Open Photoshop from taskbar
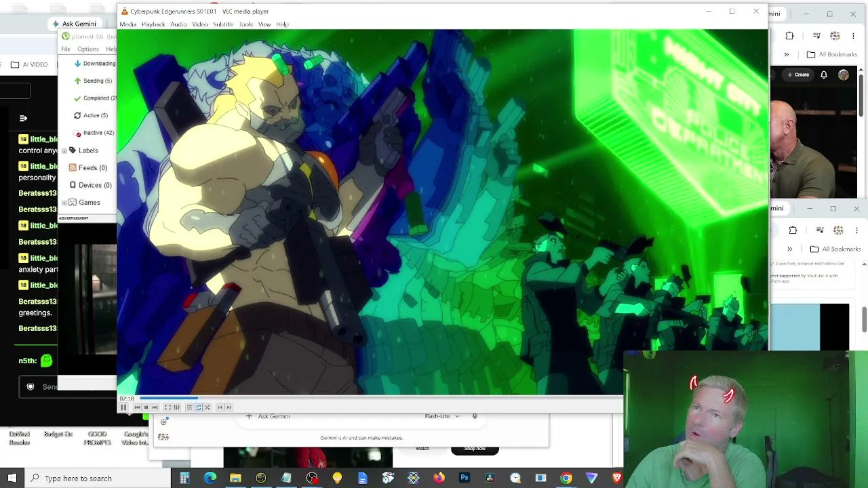Viewport: 868px width, 488px height. (465, 479)
